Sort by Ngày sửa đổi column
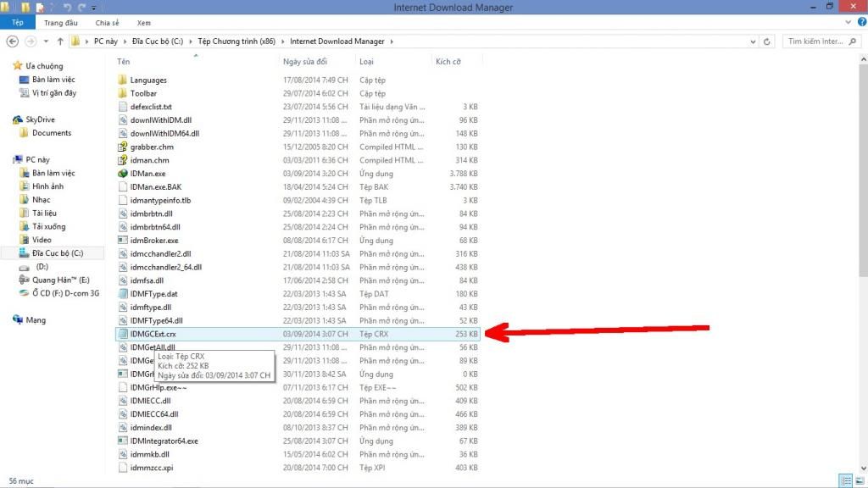This screenshot has height=488, width=868. (x=305, y=61)
